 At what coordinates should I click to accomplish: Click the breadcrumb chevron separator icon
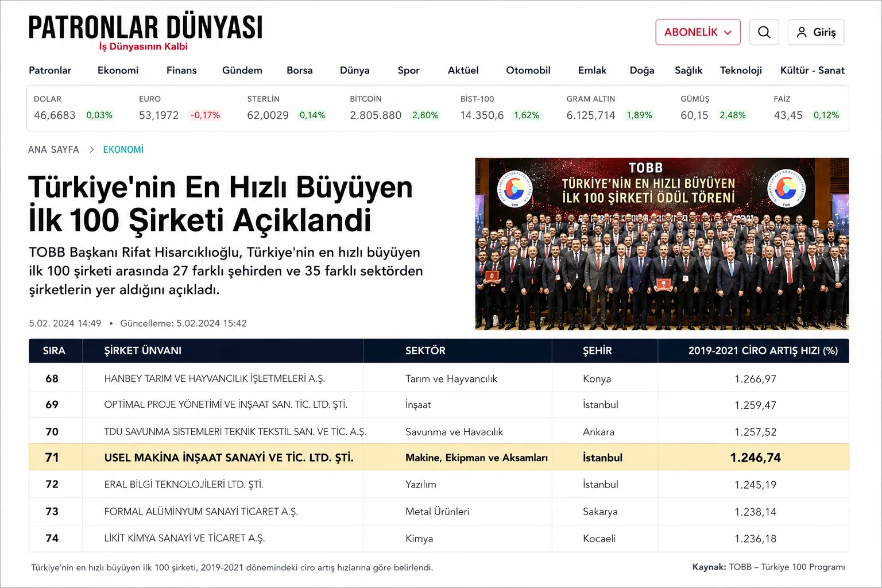pyautogui.click(x=91, y=149)
